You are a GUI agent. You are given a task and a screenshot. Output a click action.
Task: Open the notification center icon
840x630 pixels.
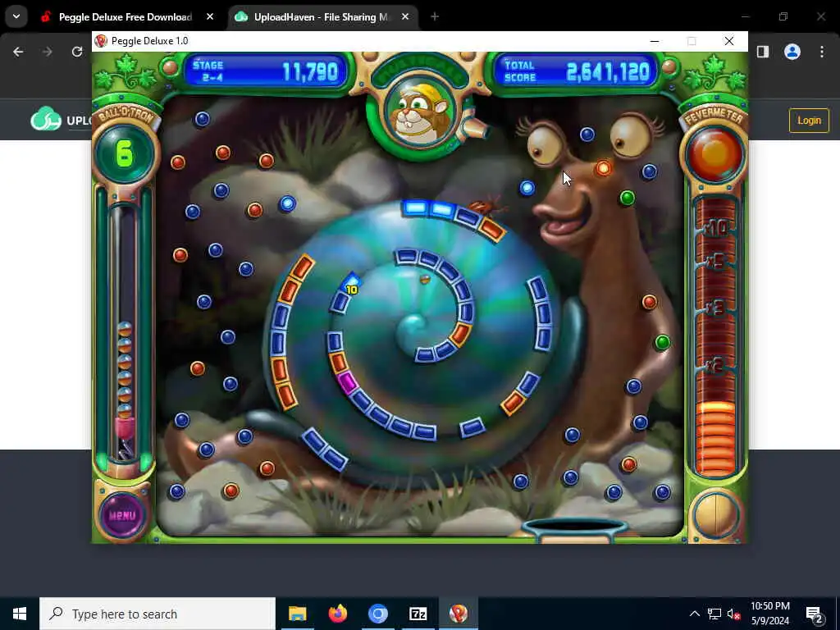pos(814,614)
